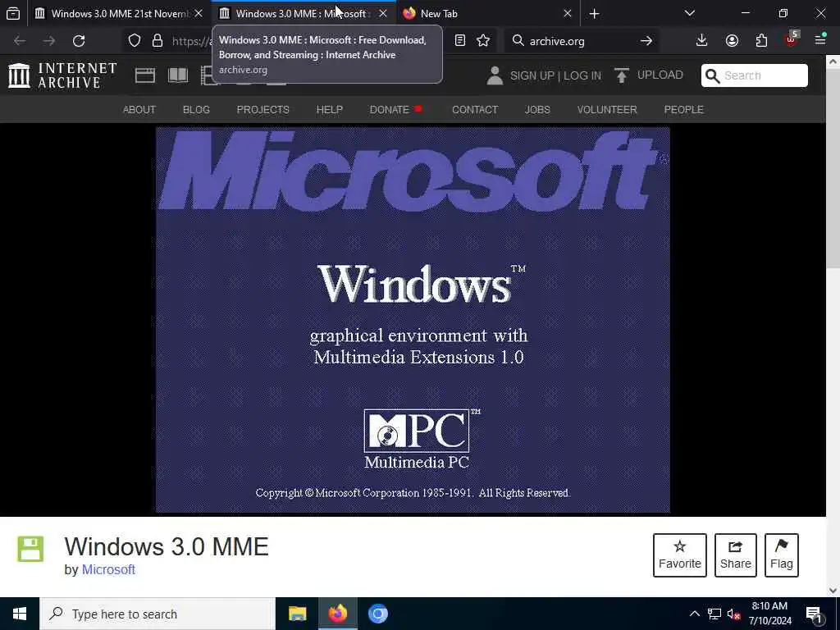
Task: Click the Internet Archive Search field
Action: coord(755,75)
